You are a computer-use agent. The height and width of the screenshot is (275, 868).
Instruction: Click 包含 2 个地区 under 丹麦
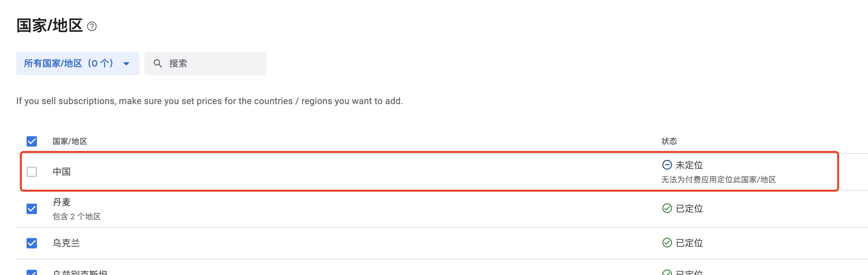coord(76,217)
